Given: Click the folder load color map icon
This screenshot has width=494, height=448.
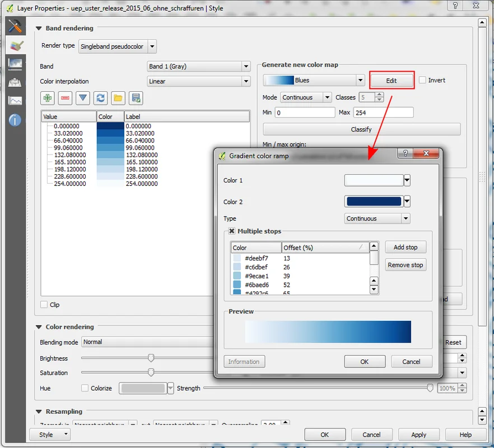Looking at the screenshot, I should [x=118, y=98].
